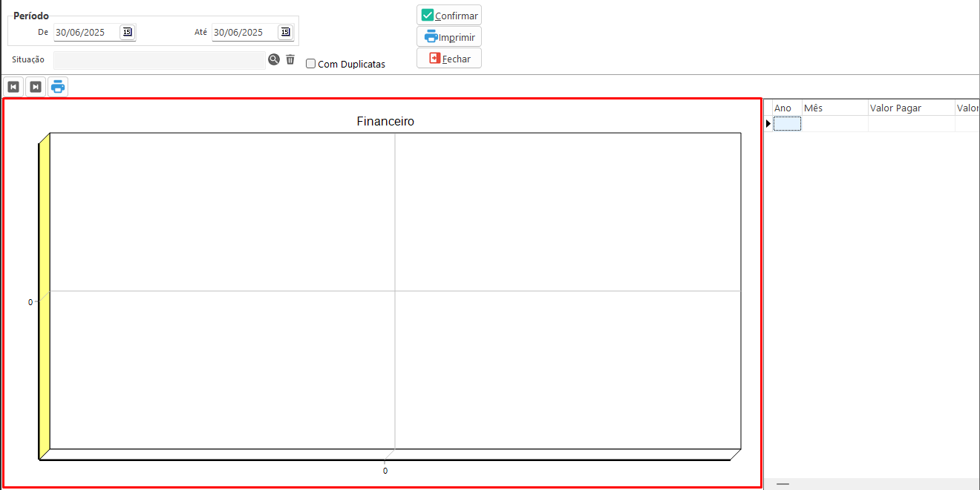Screen dimensions: 980x490
Task: Close the window with the Fechar button
Action: click(449, 59)
